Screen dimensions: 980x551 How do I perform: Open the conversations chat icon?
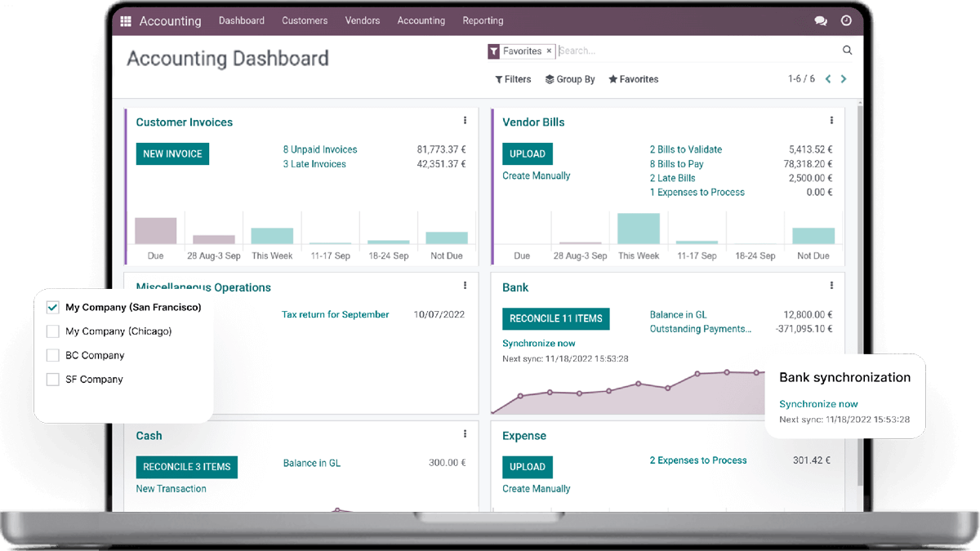[x=821, y=21]
